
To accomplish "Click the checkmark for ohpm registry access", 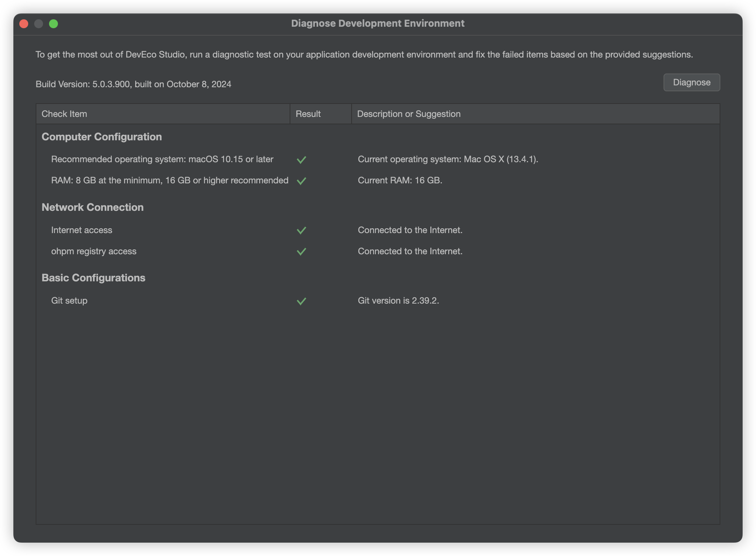I will (302, 252).
